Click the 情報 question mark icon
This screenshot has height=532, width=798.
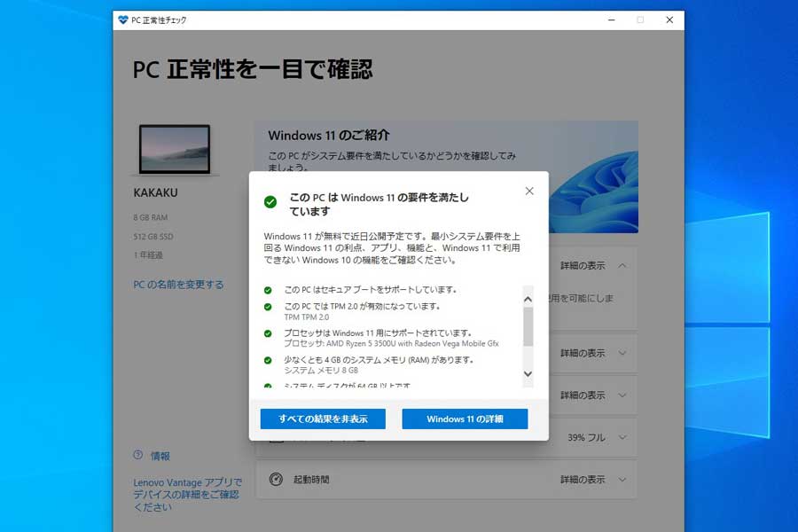(138, 455)
